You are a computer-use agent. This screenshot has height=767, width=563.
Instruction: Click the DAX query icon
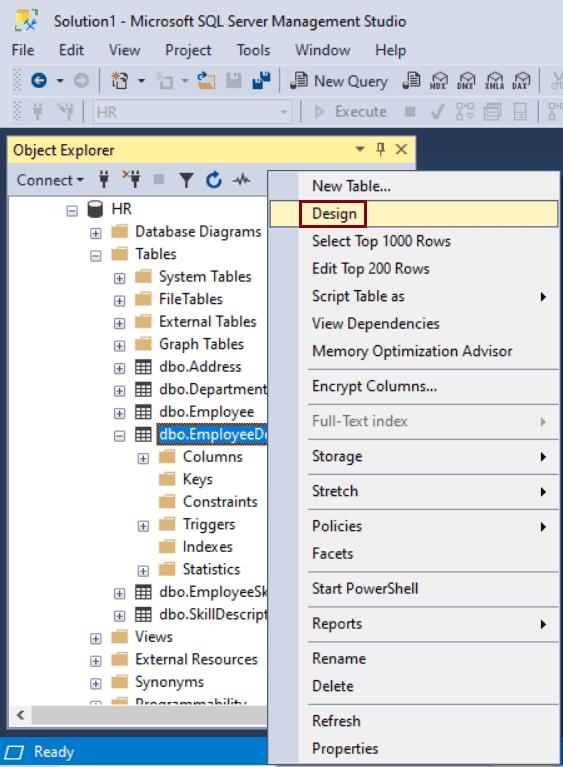click(521, 81)
